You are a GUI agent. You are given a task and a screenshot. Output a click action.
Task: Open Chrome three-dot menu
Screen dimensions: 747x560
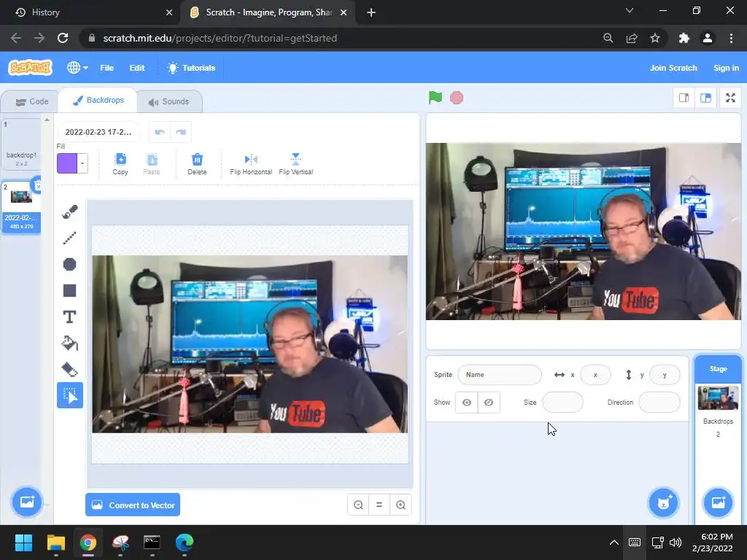731,38
